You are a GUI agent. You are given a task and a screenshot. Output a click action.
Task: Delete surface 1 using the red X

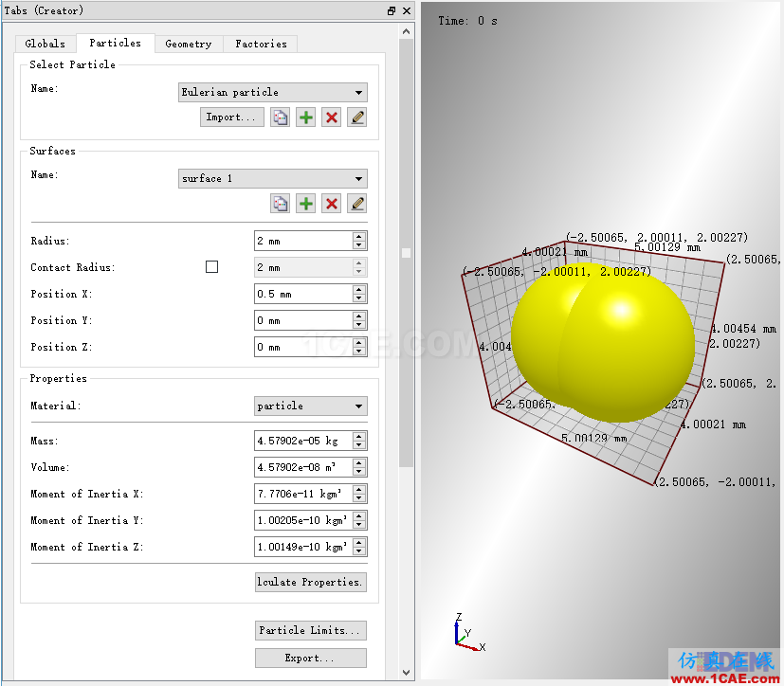coord(331,204)
